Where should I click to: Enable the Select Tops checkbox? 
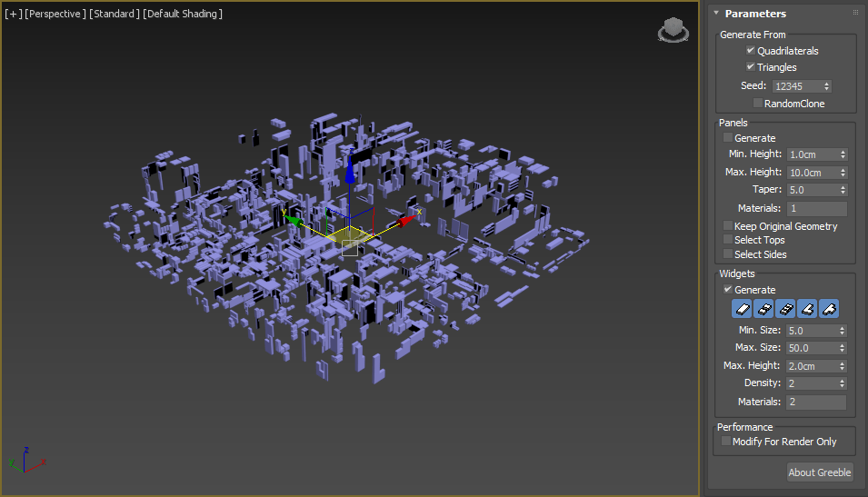tap(728, 240)
